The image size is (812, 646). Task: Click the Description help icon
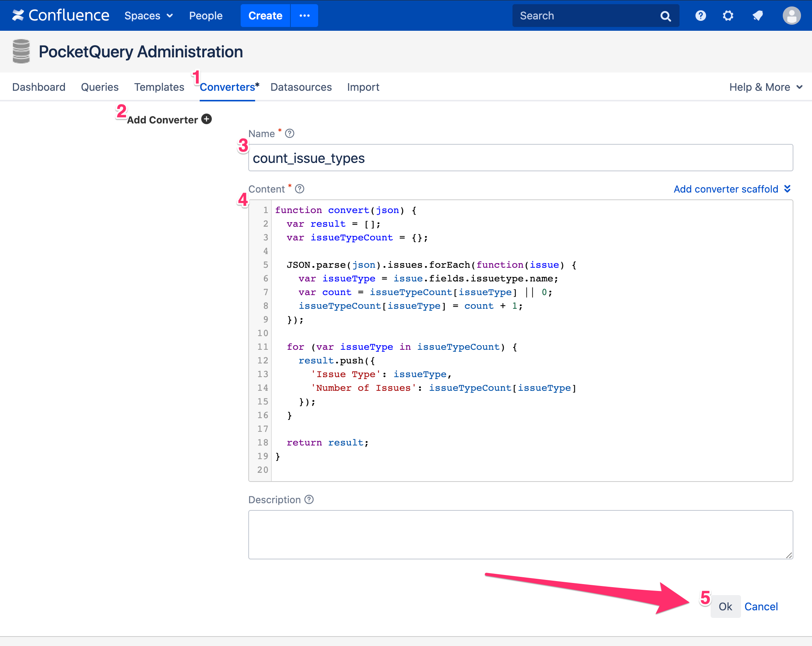click(309, 499)
